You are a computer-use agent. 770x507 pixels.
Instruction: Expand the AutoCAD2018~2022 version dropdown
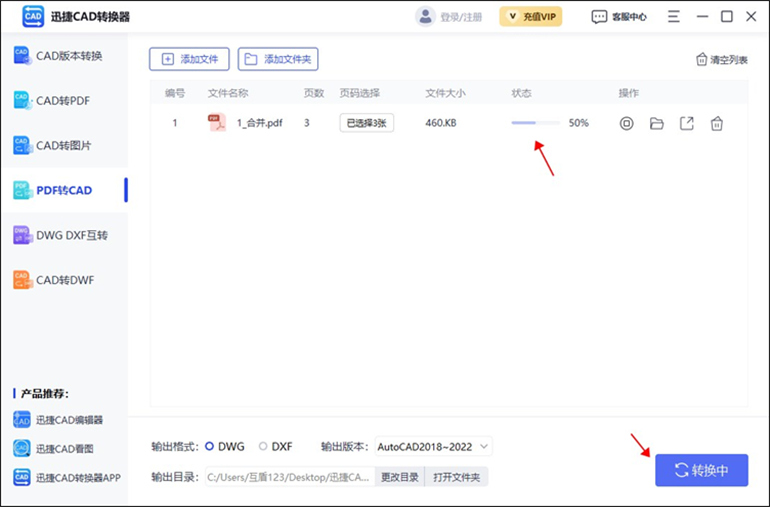pos(434,447)
